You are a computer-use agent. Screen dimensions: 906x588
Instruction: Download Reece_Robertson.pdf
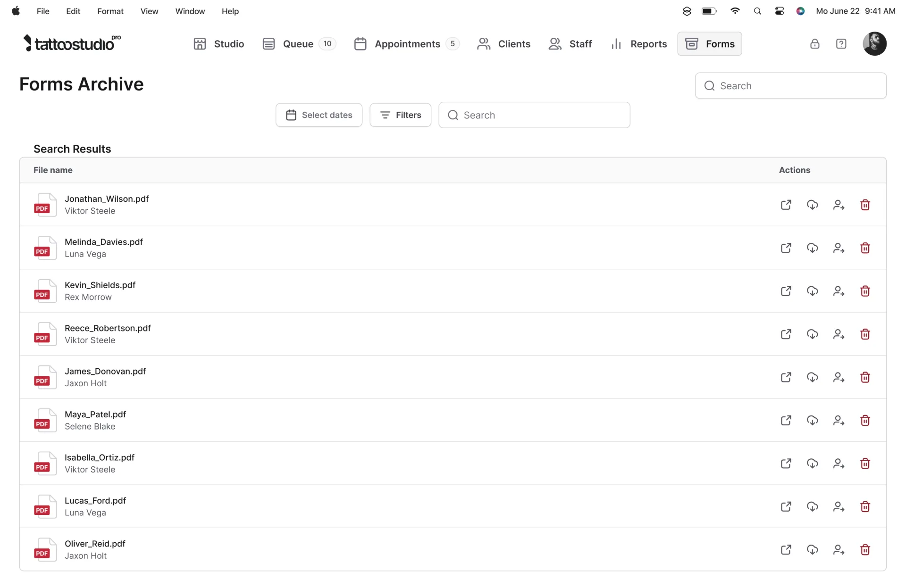pos(812,334)
